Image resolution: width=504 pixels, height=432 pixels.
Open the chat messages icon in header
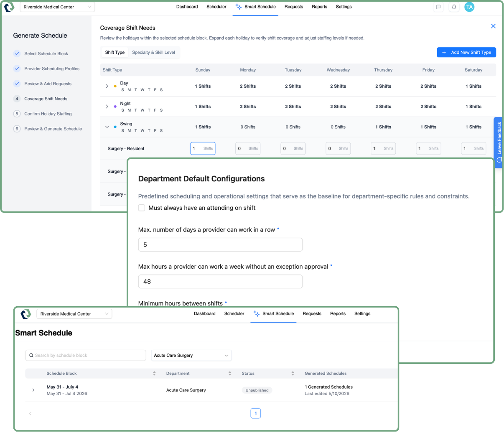point(438,7)
